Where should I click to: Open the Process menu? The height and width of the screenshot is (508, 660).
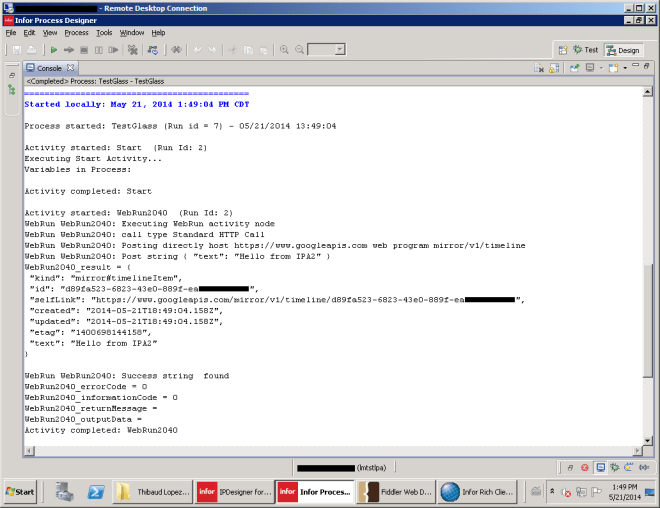pyautogui.click(x=76, y=33)
